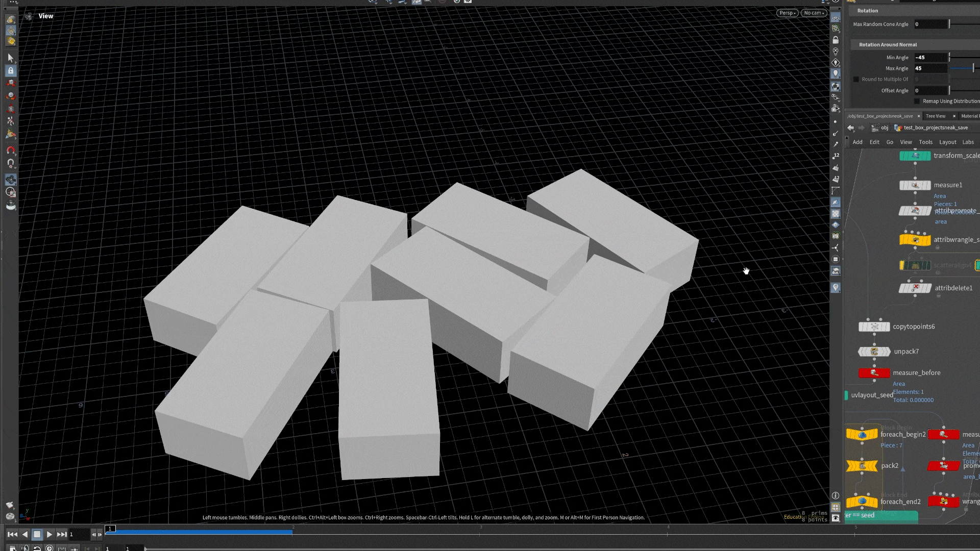Choose the View tumble tool in the toolbar
Viewport: 980px width, 551px height.
(11, 180)
